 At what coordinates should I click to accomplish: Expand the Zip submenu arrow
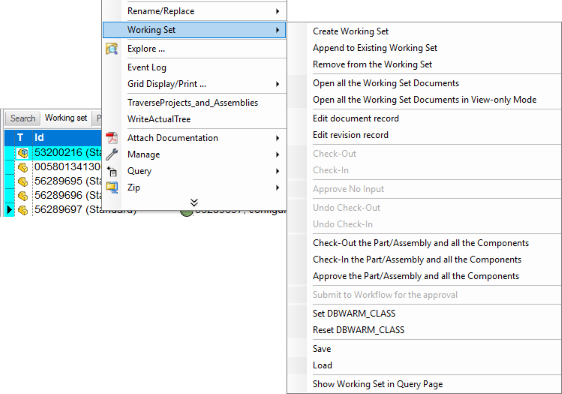[x=277, y=187]
